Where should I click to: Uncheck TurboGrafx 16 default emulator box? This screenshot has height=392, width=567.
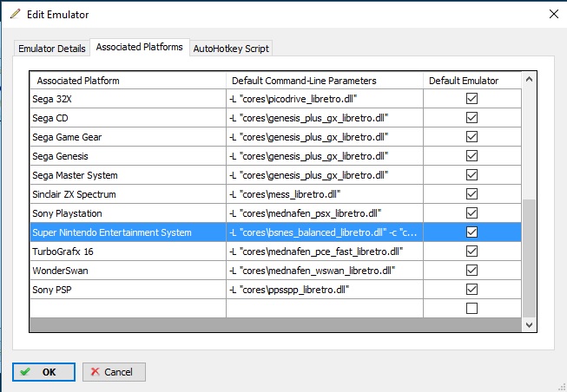[471, 252]
